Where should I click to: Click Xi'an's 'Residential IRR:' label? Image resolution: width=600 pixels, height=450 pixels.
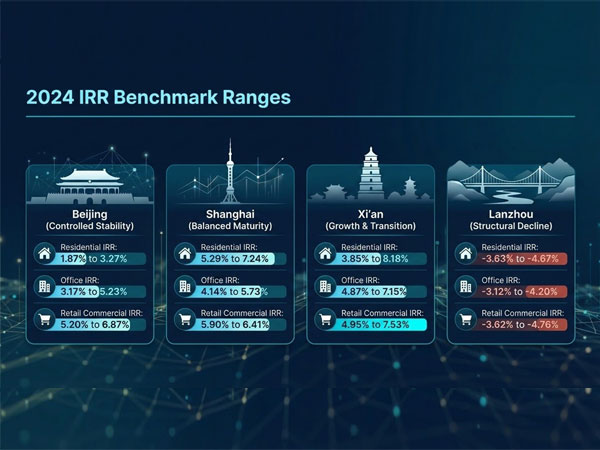[x=370, y=247]
